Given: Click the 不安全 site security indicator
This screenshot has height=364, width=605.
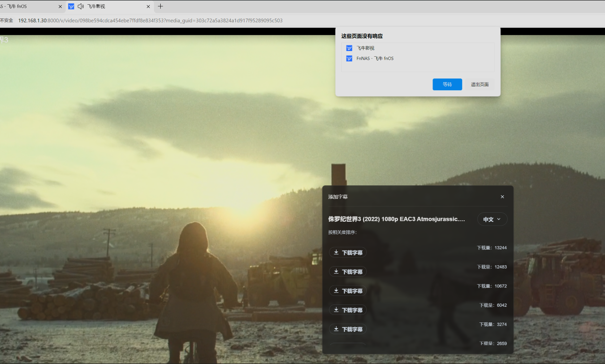Looking at the screenshot, I should click(x=7, y=20).
